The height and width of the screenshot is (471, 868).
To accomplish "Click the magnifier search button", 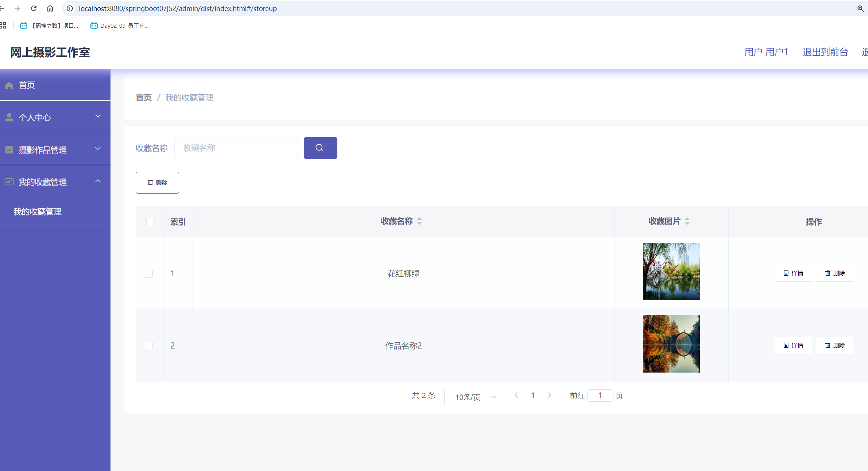I will (x=320, y=148).
